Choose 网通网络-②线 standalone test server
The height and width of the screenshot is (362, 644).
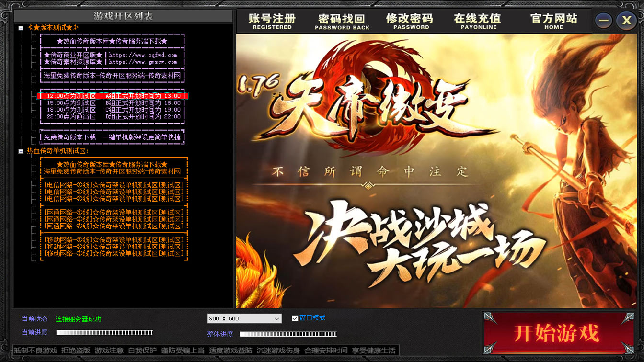tap(114, 219)
